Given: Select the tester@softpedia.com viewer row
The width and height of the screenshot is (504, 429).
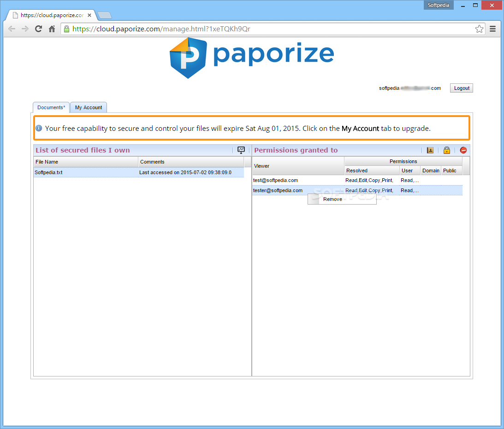Looking at the screenshot, I should tap(357, 190).
